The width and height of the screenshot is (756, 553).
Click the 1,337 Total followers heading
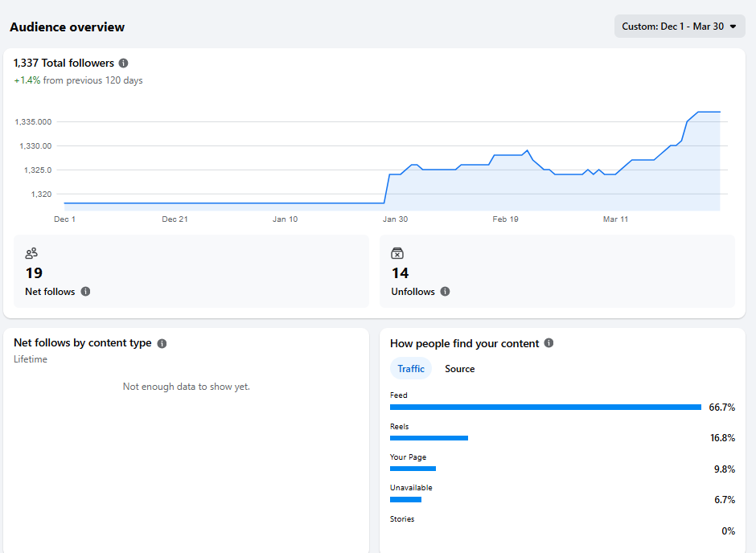point(63,63)
